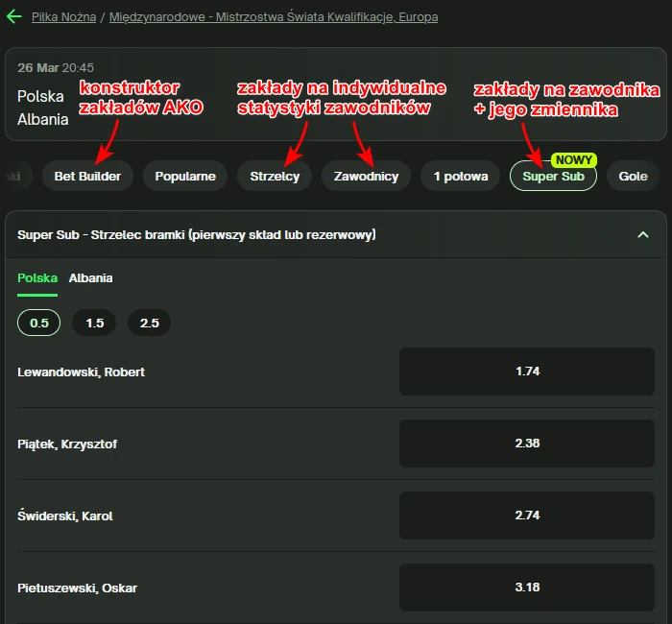The width and height of the screenshot is (672, 624).
Task: Switch to the Popularne tab
Action: point(185,176)
